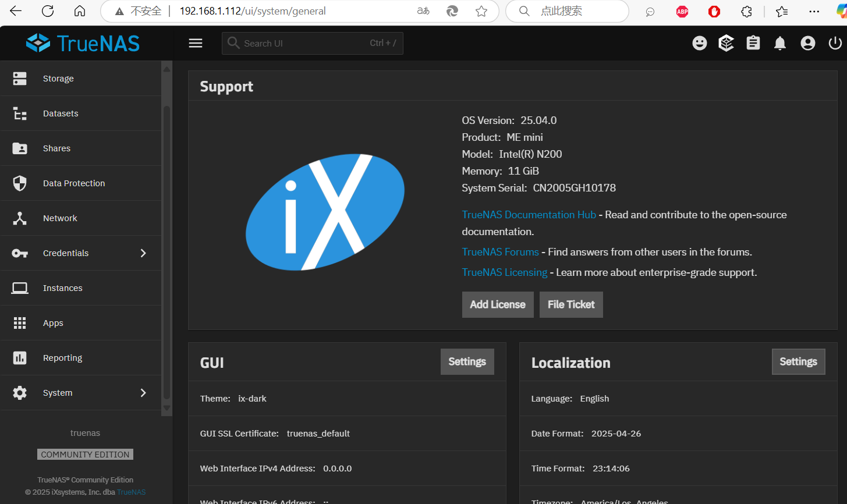847x504 pixels.
Task: Open the GUI Settings button
Action: point(467,362)
